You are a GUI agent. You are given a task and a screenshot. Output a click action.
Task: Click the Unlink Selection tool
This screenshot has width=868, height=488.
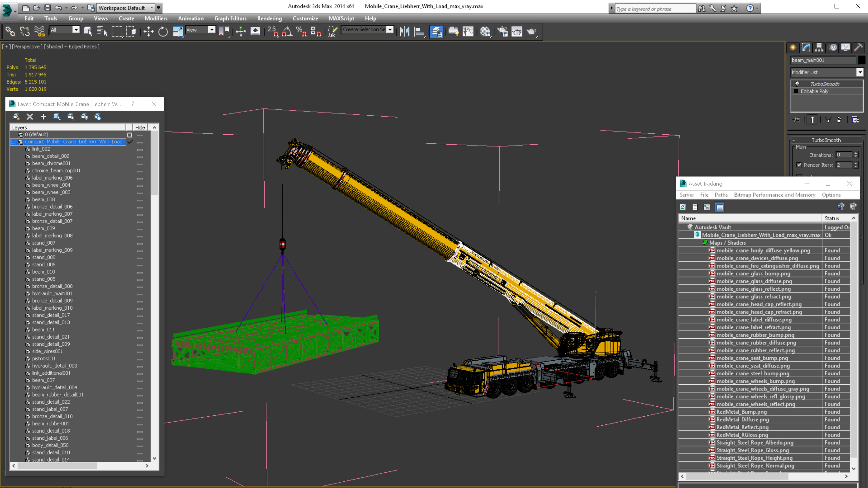[x=25, y=31]
